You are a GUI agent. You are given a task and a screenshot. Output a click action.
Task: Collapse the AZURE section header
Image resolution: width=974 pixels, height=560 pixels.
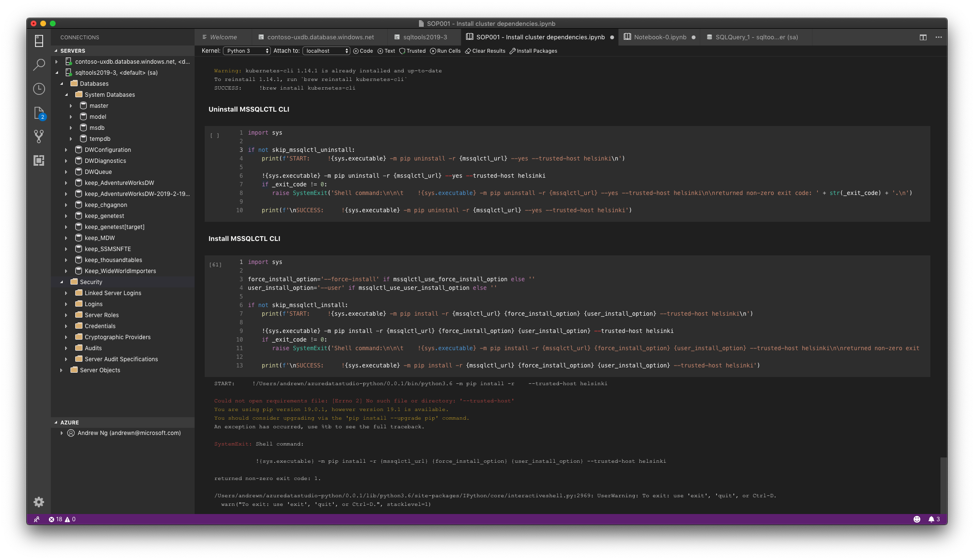[123, 423]
